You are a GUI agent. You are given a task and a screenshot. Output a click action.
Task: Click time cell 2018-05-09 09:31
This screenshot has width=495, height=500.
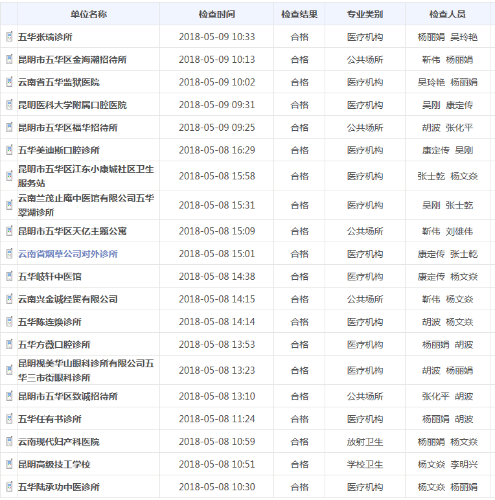pyautogui.click(x=217, y=105)
